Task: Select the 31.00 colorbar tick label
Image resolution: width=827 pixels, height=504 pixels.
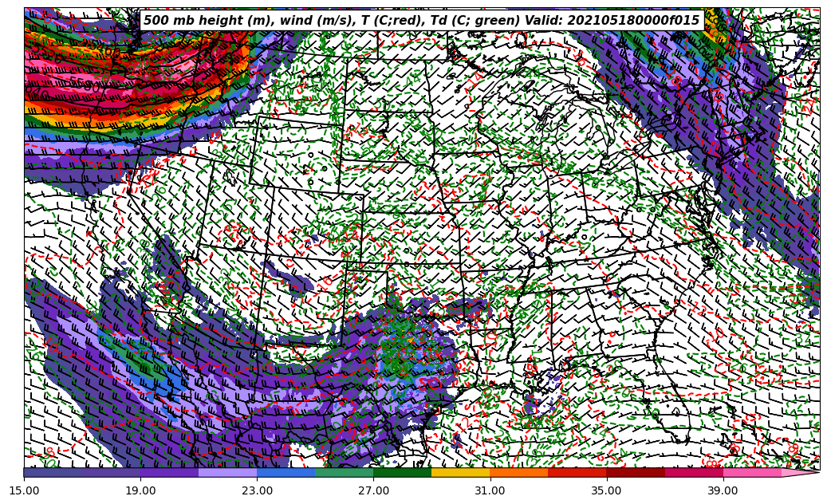Action: [490, 490]
